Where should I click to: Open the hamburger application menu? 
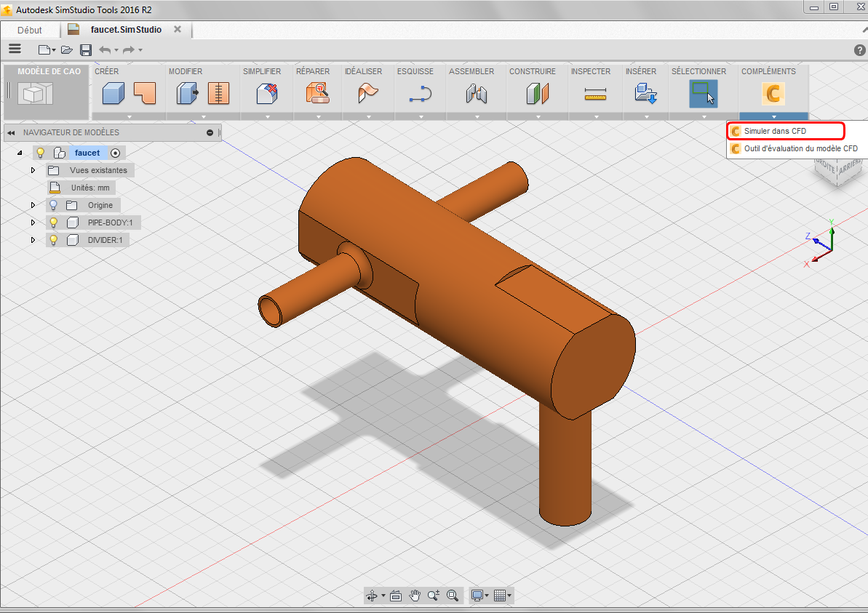(x=15, y=49)
